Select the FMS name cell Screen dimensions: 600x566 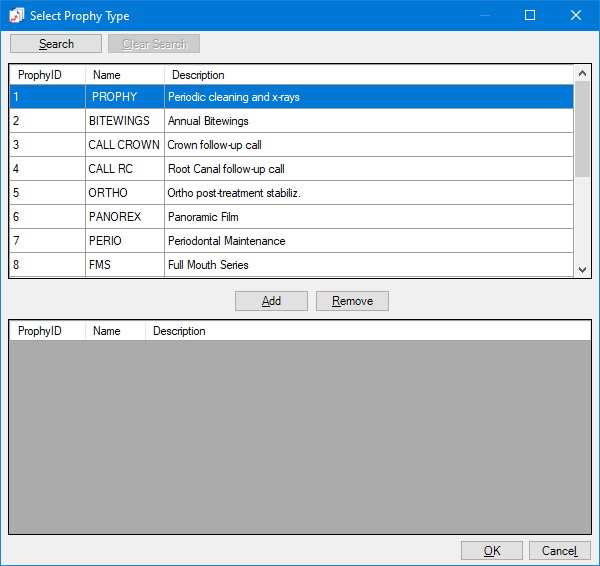(x=125, y=264)
